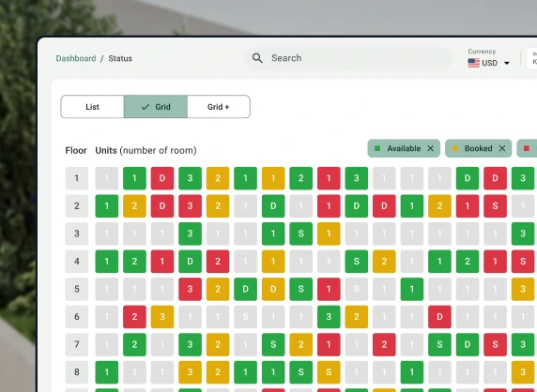Select floor 1 label
The width and height of the screenshot is (537, 392).
[x=77, y=178]
